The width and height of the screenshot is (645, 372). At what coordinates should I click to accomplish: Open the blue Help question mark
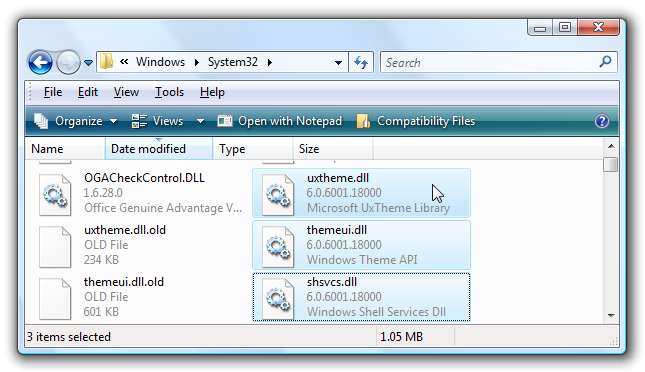[601, 121]
